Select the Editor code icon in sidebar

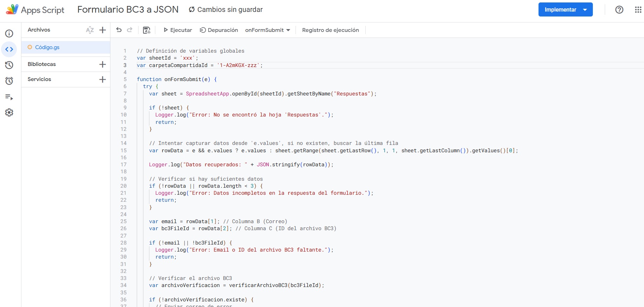tap(9, 49)
